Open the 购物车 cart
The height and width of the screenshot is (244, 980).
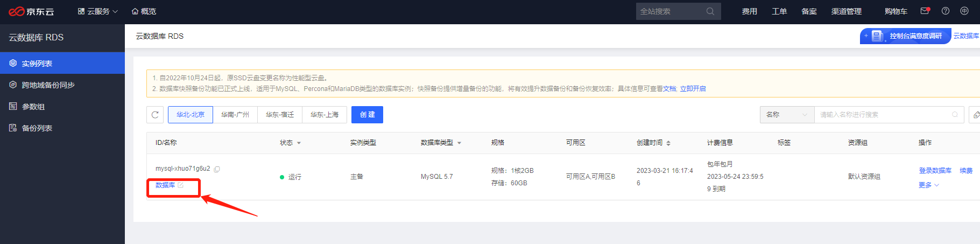point(896,11)
